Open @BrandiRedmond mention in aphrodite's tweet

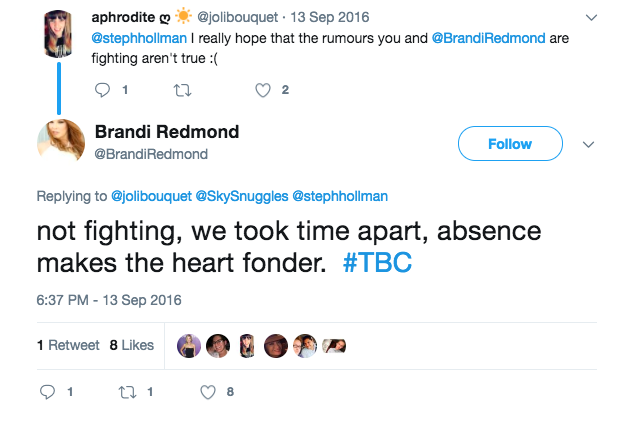click(x=486, y=38)
